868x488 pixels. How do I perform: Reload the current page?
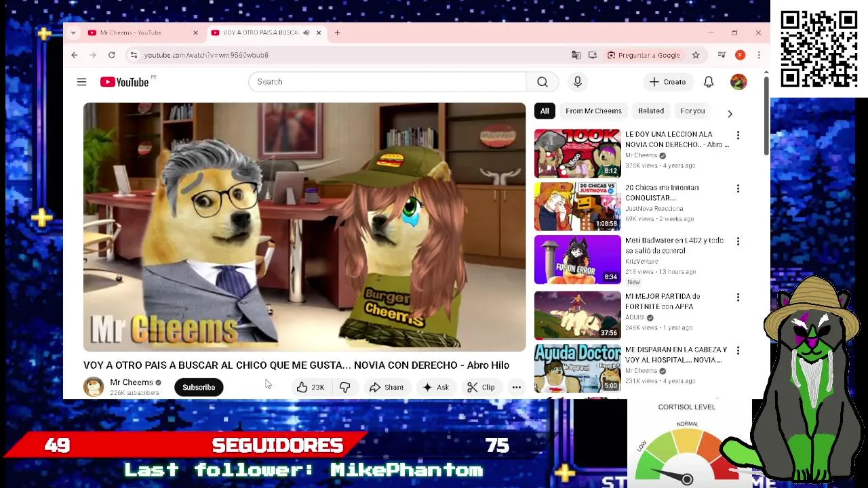coord(112,55)
